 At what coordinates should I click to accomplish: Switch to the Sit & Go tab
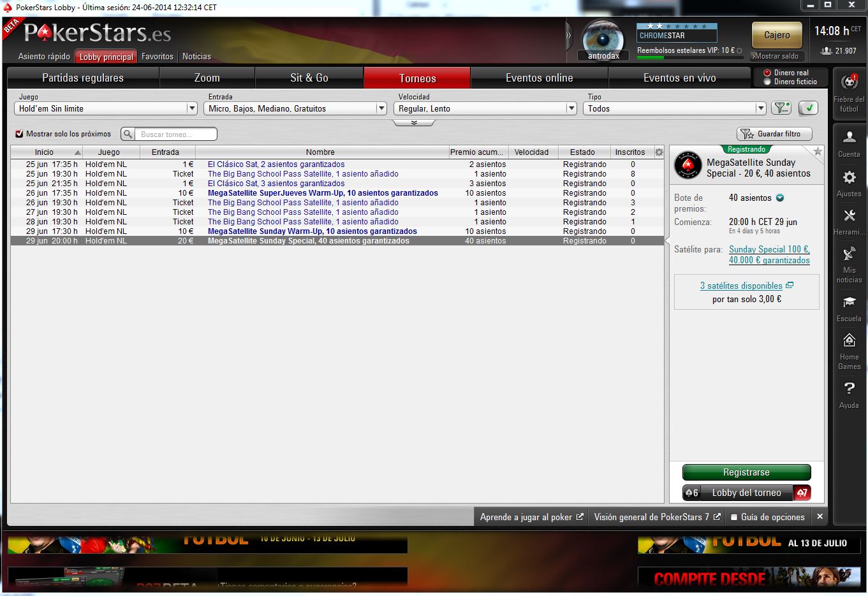coord(309,78)
